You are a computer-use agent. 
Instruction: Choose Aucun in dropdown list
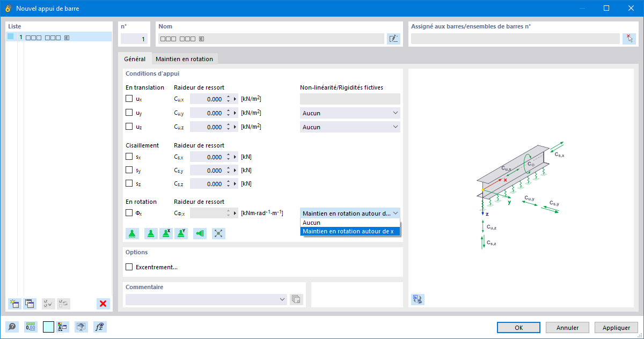[x=350, y=223]
